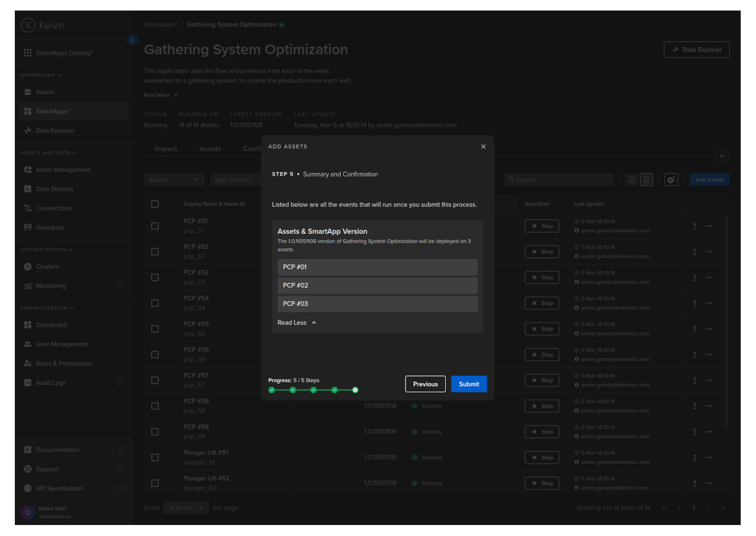The height and width of the screenshot is (536, 756).
Task: Open Asset Management from the sidebar
Action: pos(63,170)
